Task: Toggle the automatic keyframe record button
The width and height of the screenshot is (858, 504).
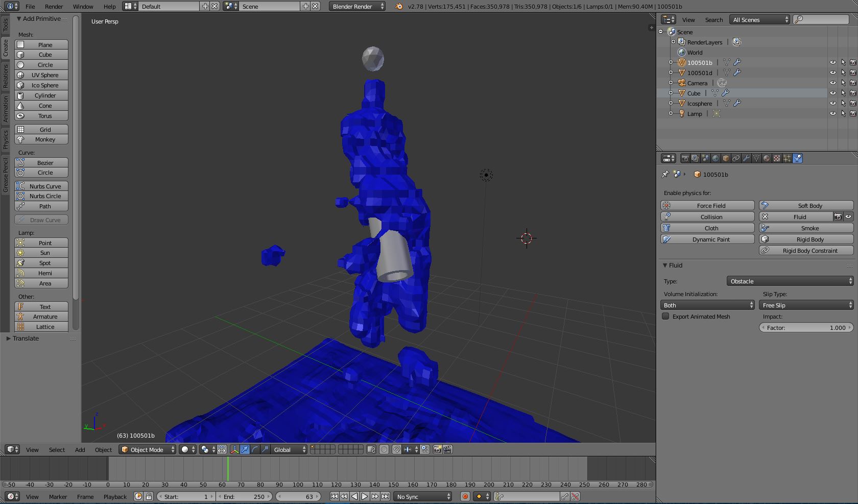Action: pos(465,496)
